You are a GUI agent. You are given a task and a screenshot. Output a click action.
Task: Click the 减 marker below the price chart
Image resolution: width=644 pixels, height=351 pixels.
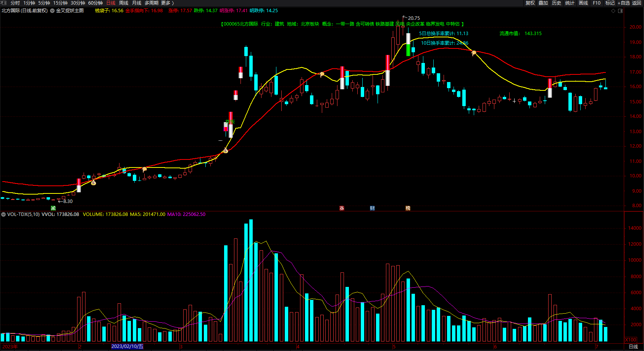(53, 208)
